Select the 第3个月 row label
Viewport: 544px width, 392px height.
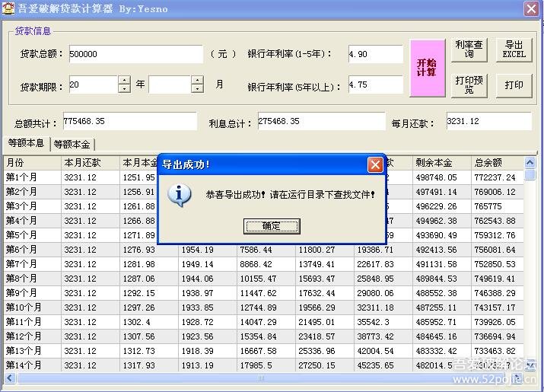click(21, 206)
